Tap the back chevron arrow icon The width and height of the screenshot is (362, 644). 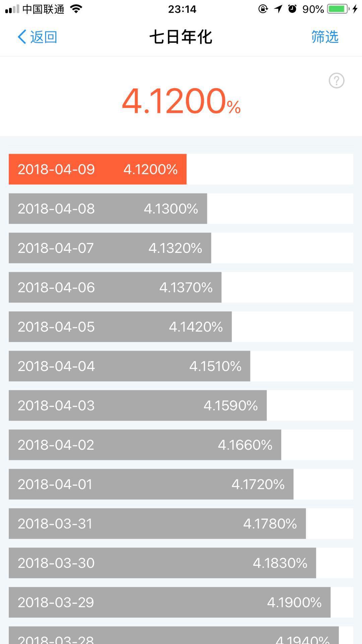point(22,37)
